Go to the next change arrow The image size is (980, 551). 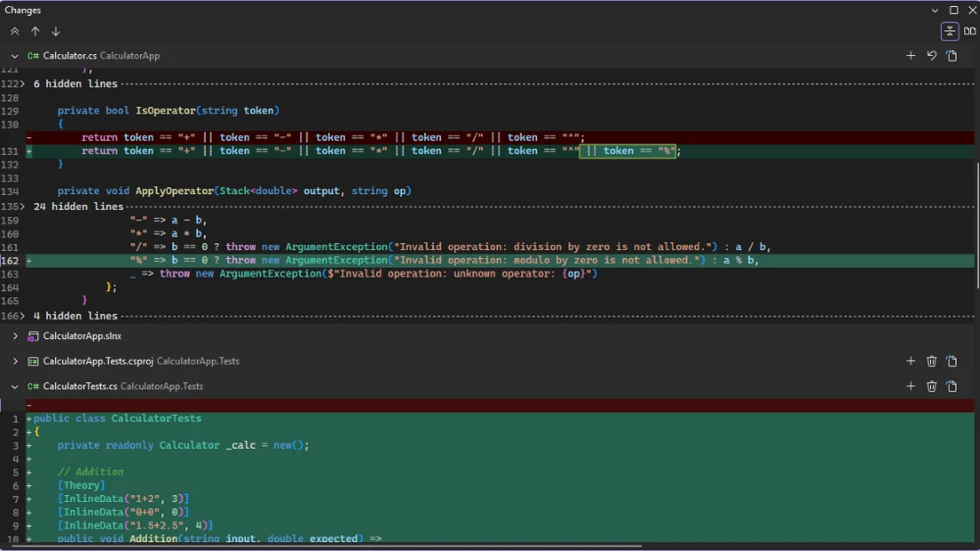click(x=55, y=31)
